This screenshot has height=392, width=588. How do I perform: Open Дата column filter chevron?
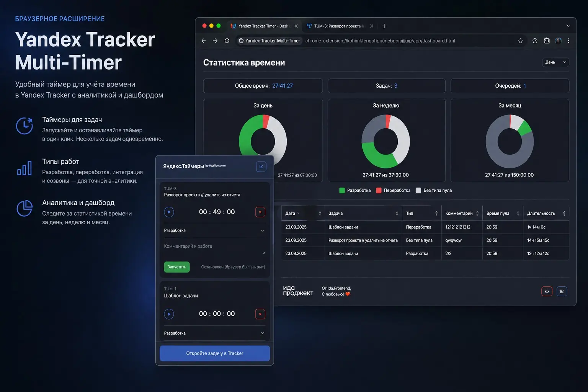(298, 214)
